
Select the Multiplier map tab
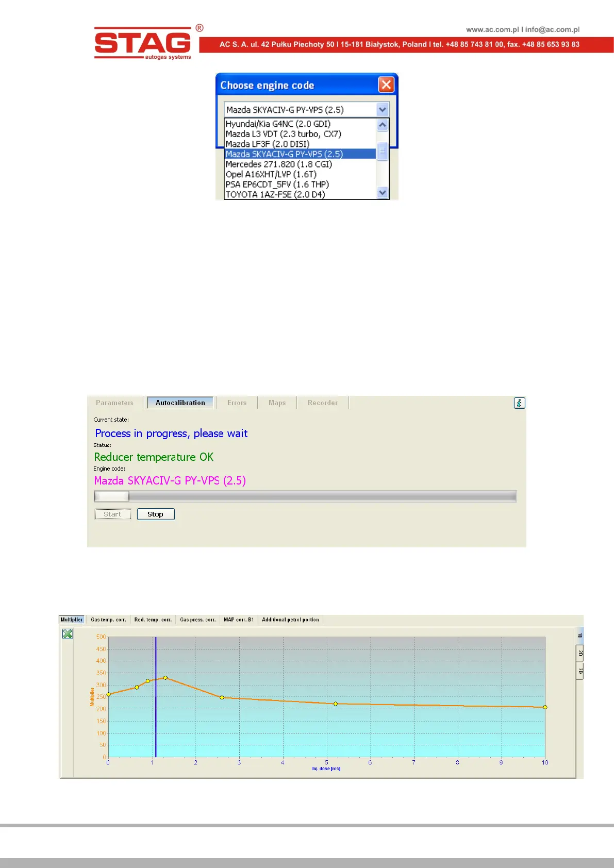click(72, 620)
